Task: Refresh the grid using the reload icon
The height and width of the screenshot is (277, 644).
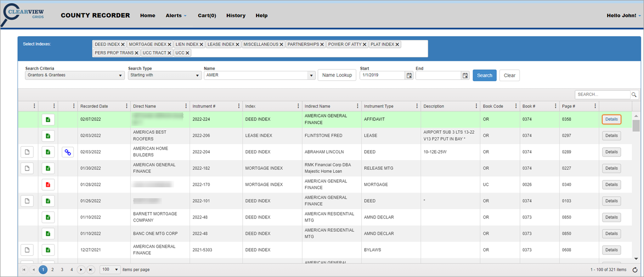Action: click(x=635, y=270)
